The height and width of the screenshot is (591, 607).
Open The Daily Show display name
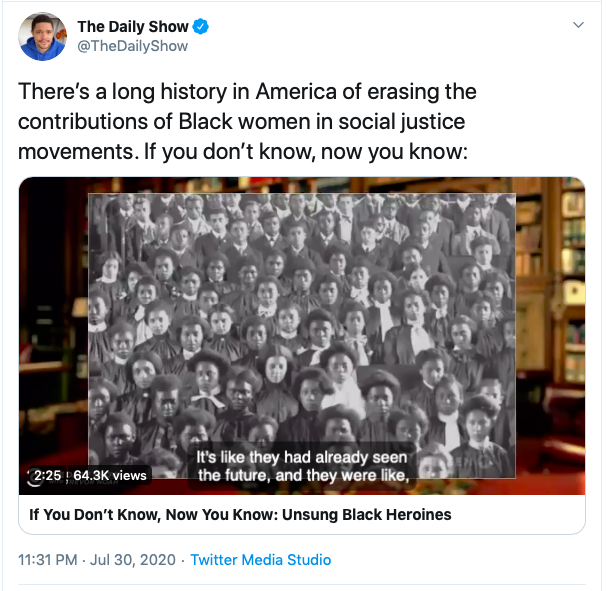tap(133, 26)
